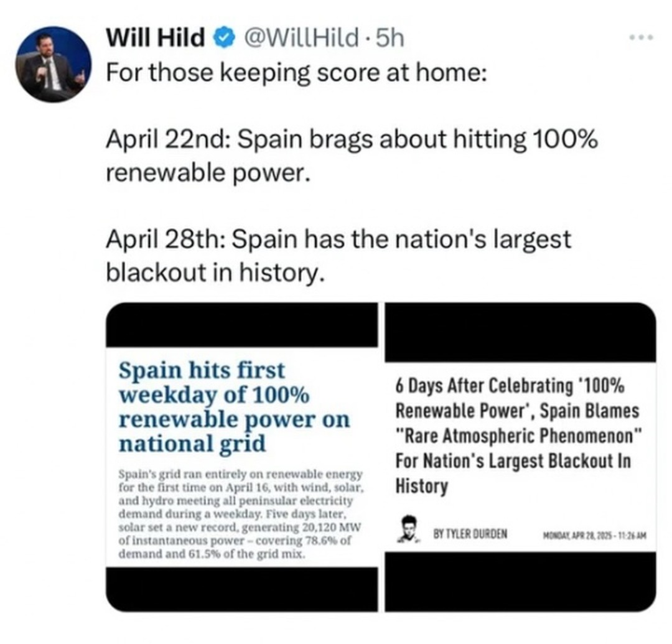Screen dimensions: 672x644
Task: Click the black bar above the left article image
Action: click(241, 326)
